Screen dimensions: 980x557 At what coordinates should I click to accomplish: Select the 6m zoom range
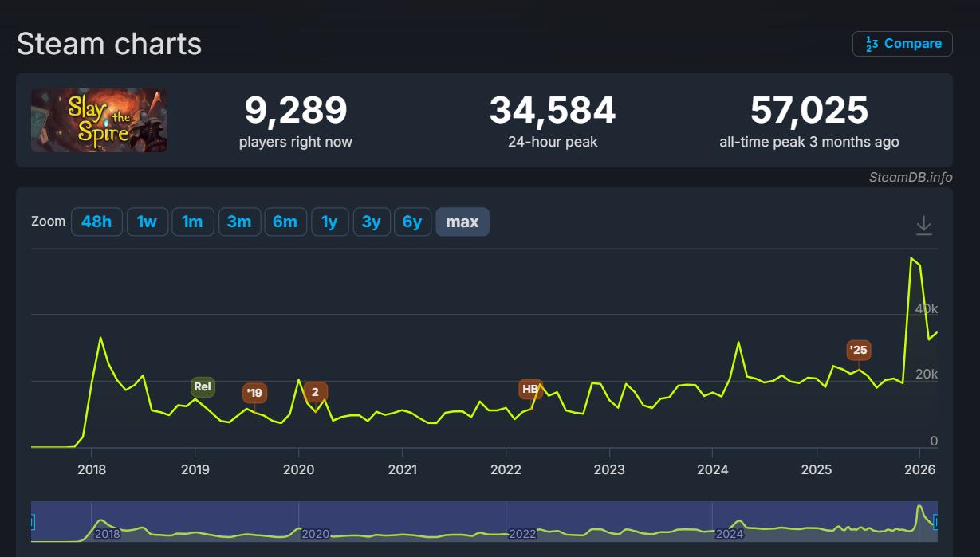pyautogui.click(x=285, y=222)
